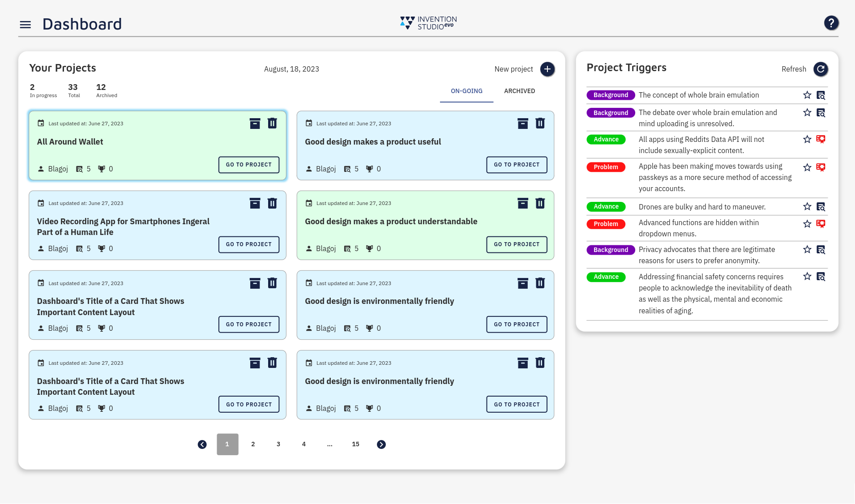Favorite the Drones are bulky trigger
The width and height of the screenshot is (855, 504).
[x=807, y=206]
